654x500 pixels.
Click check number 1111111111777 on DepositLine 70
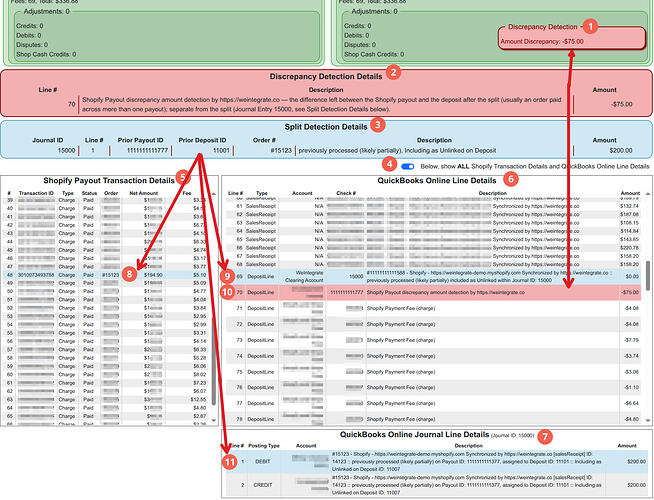click(347, 293)
